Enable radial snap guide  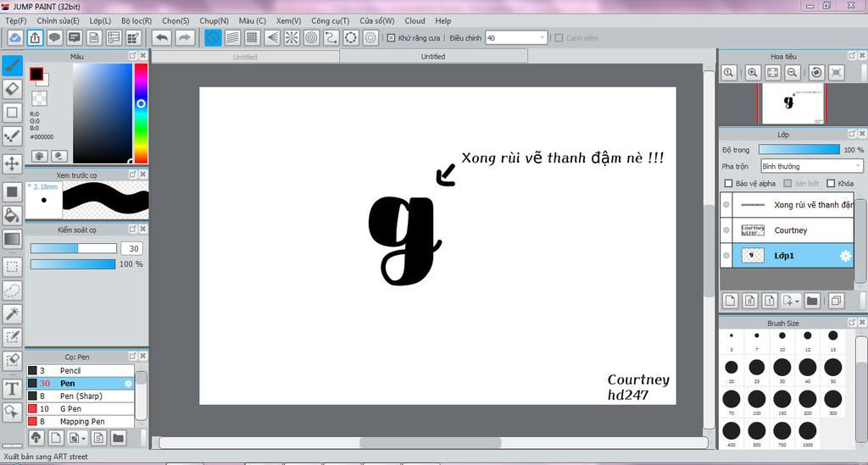292,37
